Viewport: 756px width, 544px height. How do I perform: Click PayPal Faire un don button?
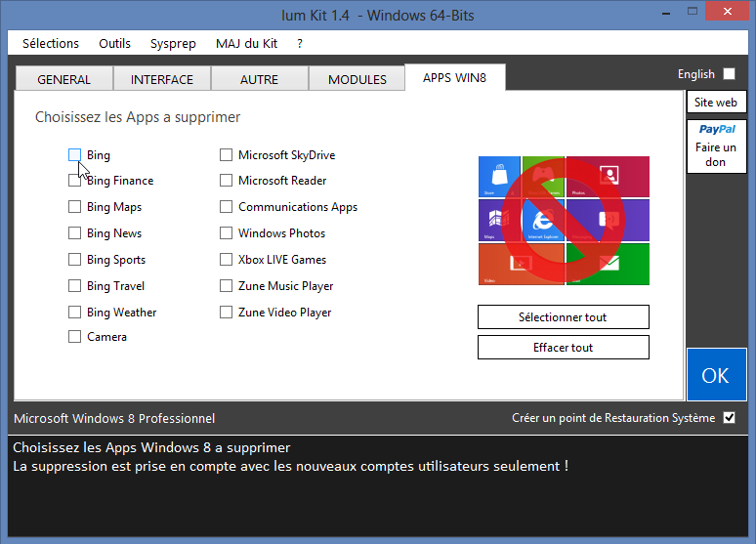tap(716, 146)
